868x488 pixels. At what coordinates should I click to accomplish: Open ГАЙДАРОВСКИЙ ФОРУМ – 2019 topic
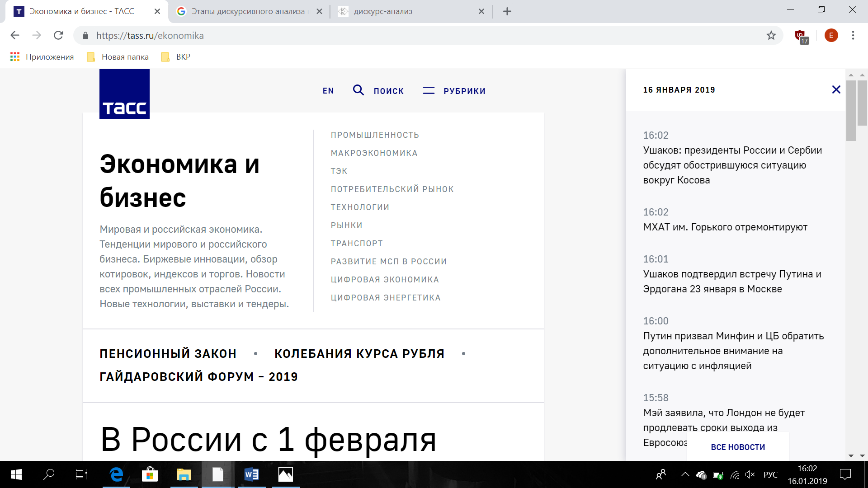(x=199, y=377)
